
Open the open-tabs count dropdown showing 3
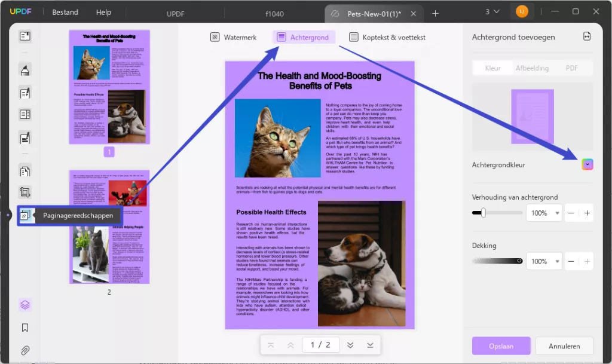tap(492, 12)
